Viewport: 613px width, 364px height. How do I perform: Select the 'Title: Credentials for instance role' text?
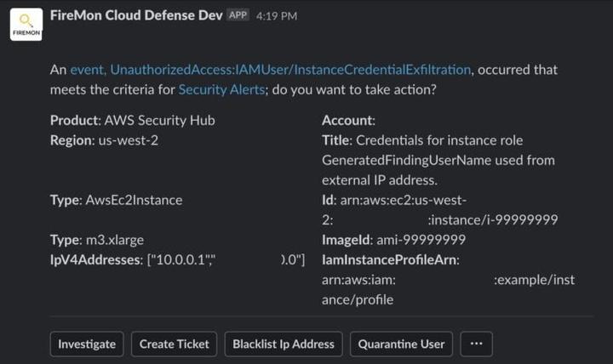pyautogui.click(x=422, y=140)
